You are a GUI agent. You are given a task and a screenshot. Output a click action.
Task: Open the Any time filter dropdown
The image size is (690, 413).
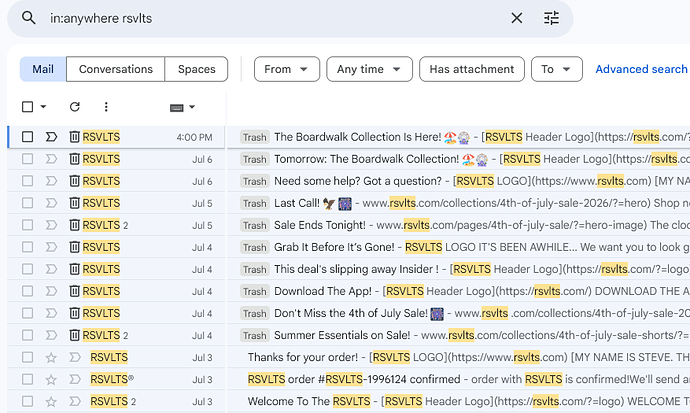tap(369, 69)
